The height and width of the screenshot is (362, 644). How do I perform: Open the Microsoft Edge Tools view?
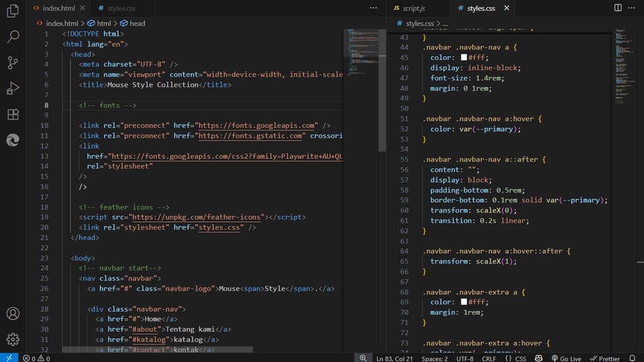[x=13, y=140]
